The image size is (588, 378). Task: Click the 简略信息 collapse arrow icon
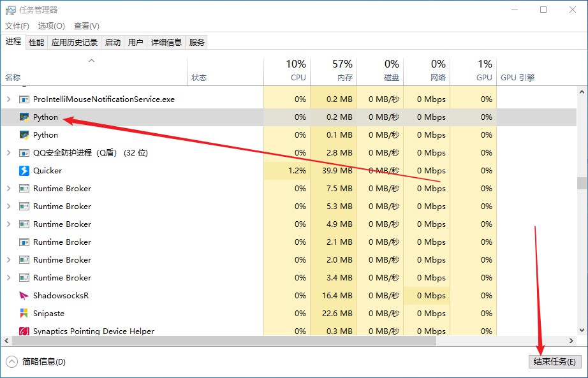pos(11,361)
